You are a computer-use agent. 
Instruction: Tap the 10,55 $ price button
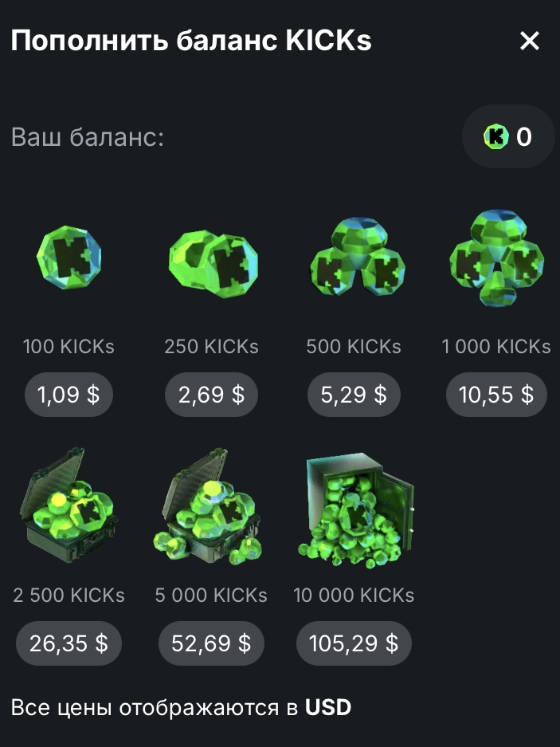496,395
